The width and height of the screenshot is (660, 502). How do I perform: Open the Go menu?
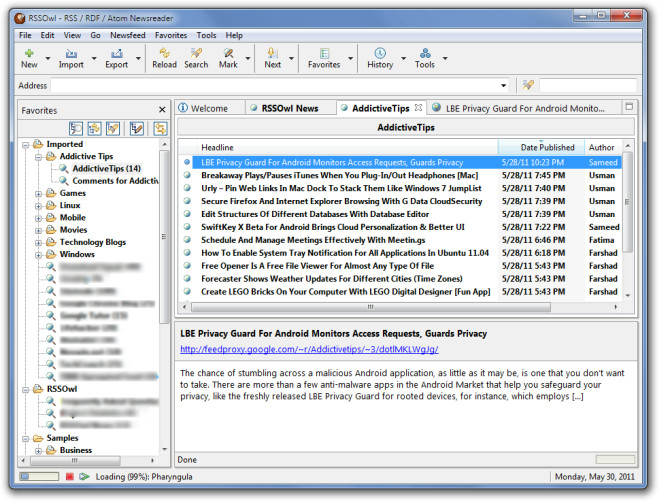(95, 35)
